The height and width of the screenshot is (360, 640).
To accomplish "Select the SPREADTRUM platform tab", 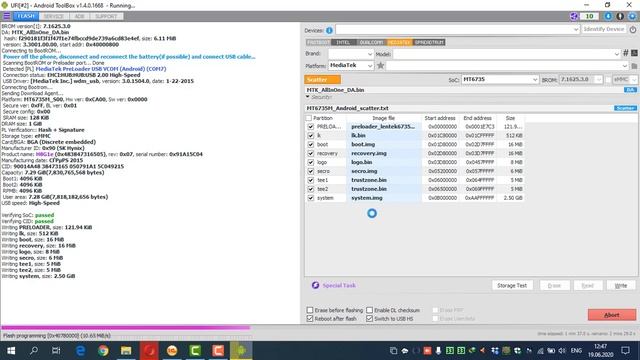I will [x=429, y=42].
